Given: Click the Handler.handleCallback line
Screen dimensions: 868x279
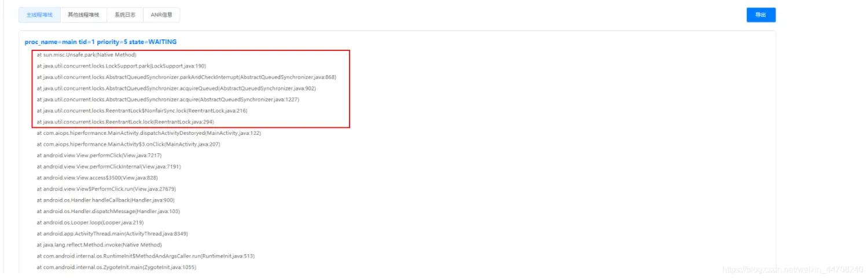Looking at the screenshot, I should 105,200.
